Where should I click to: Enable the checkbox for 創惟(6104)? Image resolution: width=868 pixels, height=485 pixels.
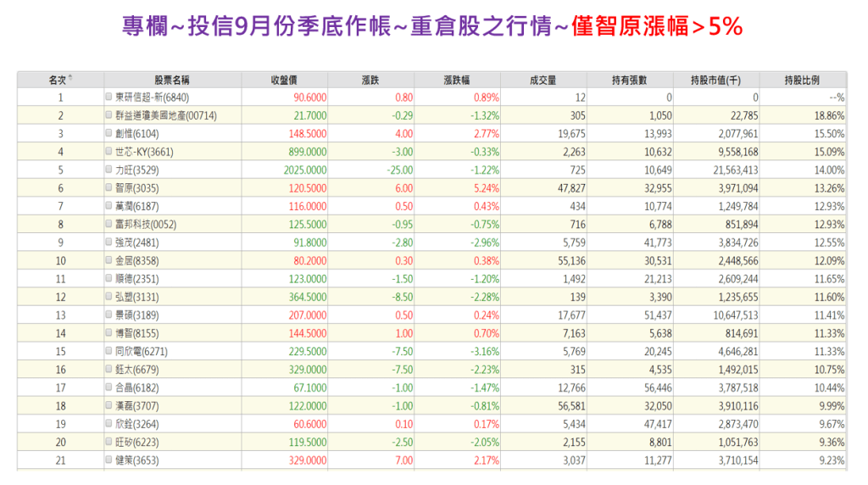tap(108, 133)
